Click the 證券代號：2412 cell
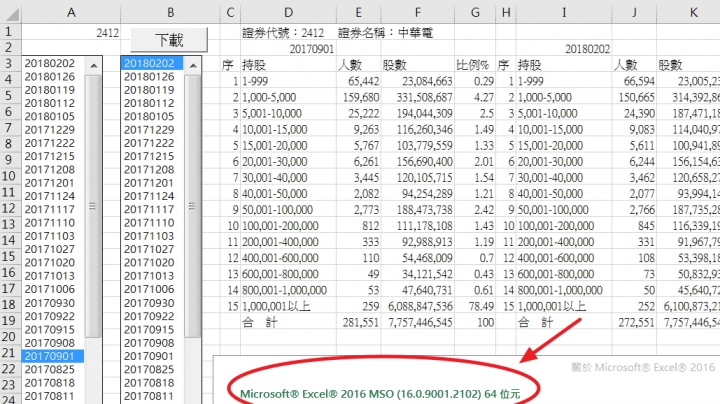 tap(283, 33)
